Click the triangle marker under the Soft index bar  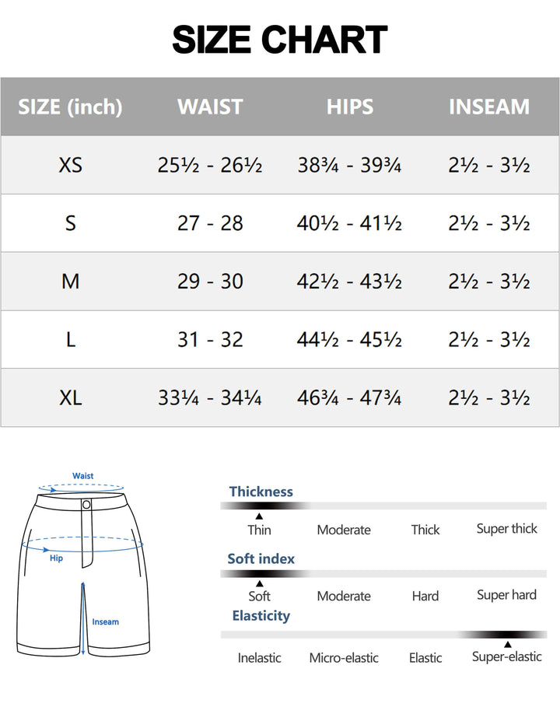259,583
